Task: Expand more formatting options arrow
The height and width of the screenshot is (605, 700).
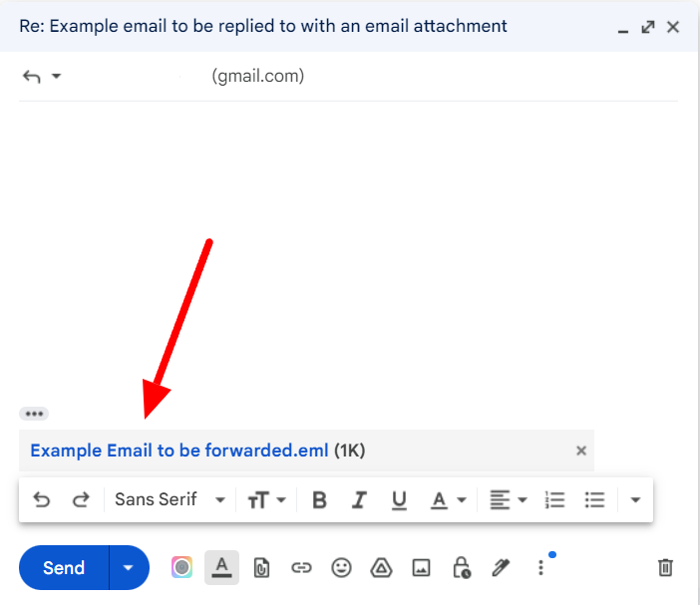Action: [635, 499]
